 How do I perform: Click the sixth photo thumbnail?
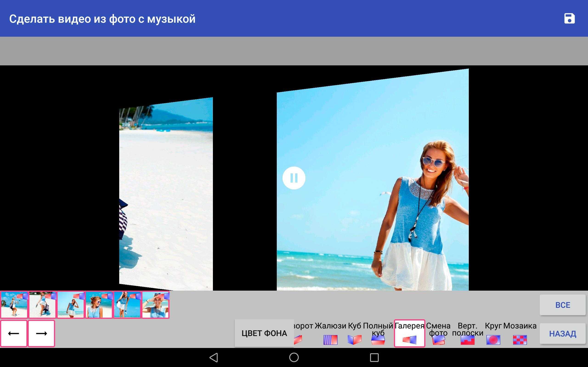[x=156, y=304]
